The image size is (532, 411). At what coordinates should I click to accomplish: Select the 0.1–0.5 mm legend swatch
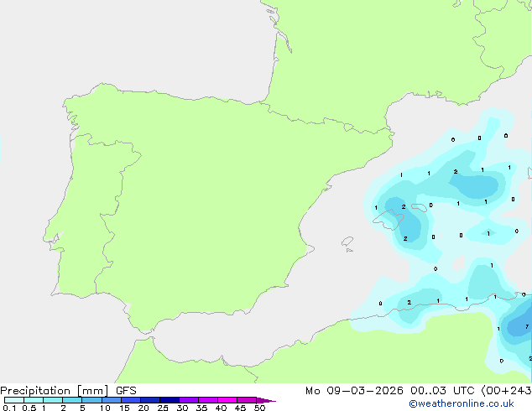click(x=14, y=400)
